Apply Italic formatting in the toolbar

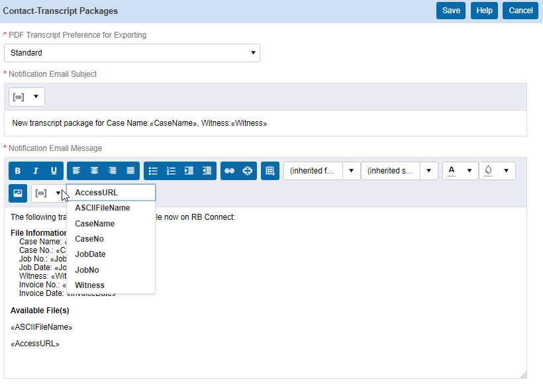click(x=36, y=171)
